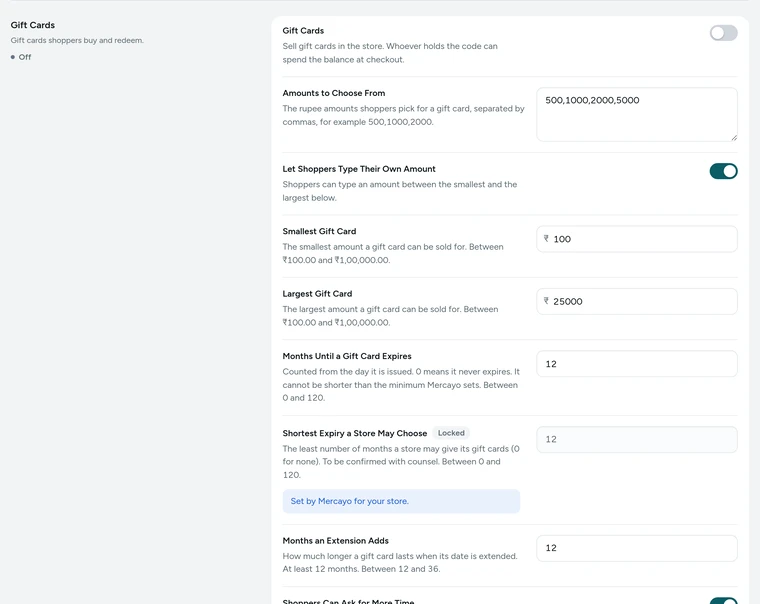Image resolution: width=760 pixels, height=604 pixels.
Task: Click the rupee symbol in Largest Gift Card field
Action: [546, 301]
